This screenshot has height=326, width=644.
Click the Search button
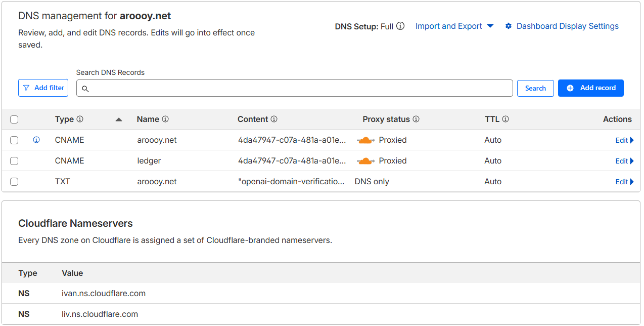tap(535, 88)
